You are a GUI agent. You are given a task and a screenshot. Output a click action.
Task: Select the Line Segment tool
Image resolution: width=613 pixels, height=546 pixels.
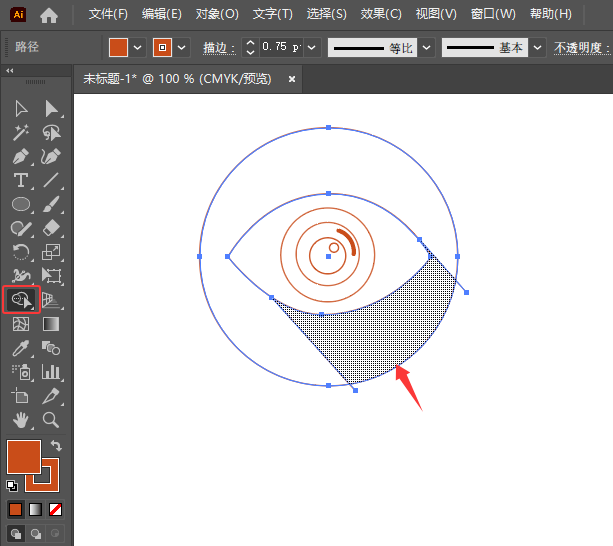(x=51, y=181)
